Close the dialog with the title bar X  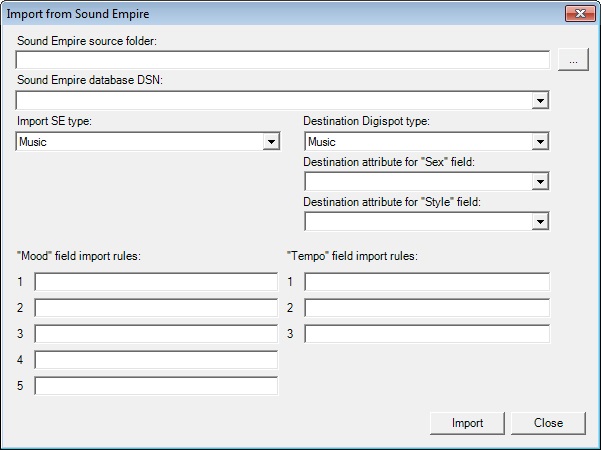point(580,14)
